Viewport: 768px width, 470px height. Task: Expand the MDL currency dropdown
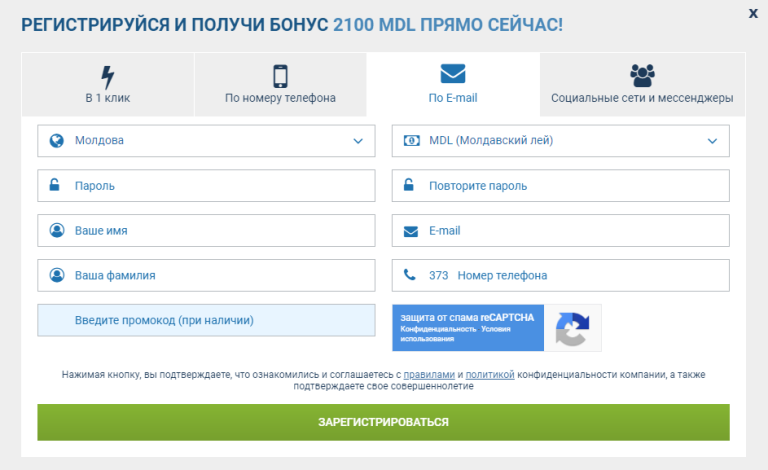(x=560, y=141)
